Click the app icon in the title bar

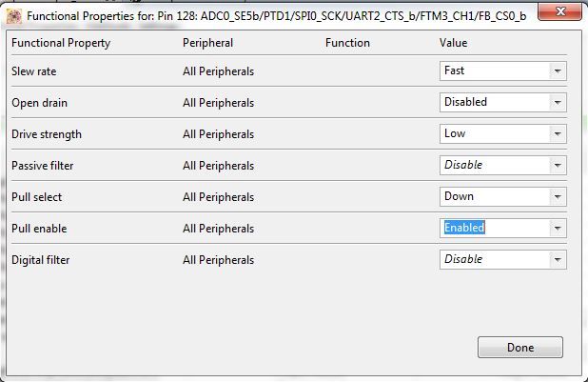click(x=13, y=13)
